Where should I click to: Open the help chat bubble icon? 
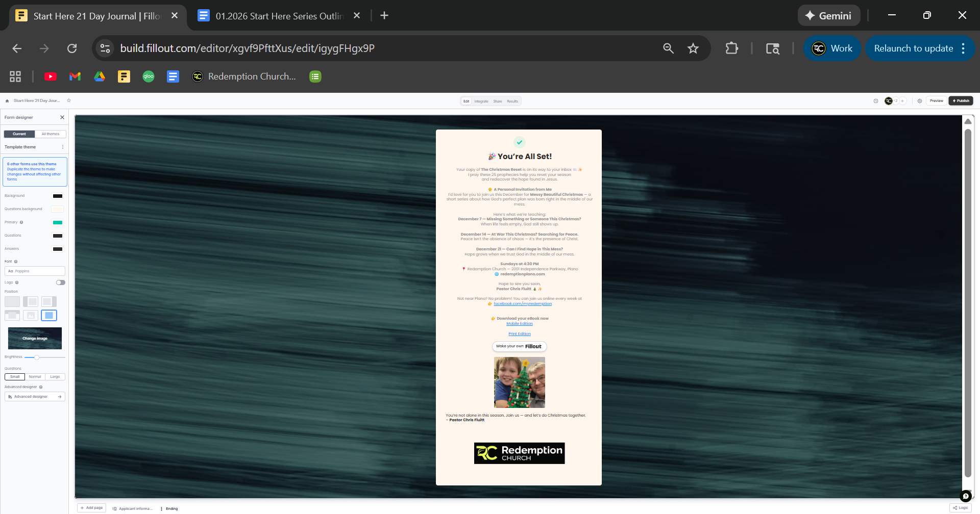(965, 496)
